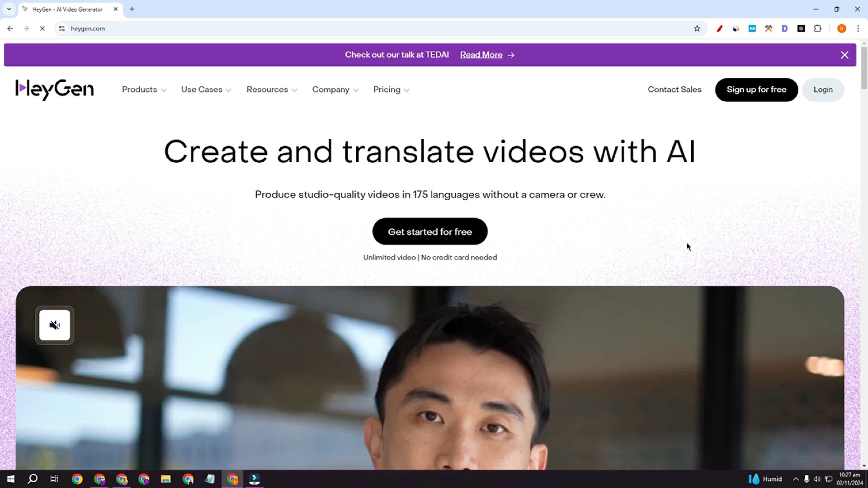
Task: Expand the Company menu
Action: (x=335, y=89)
